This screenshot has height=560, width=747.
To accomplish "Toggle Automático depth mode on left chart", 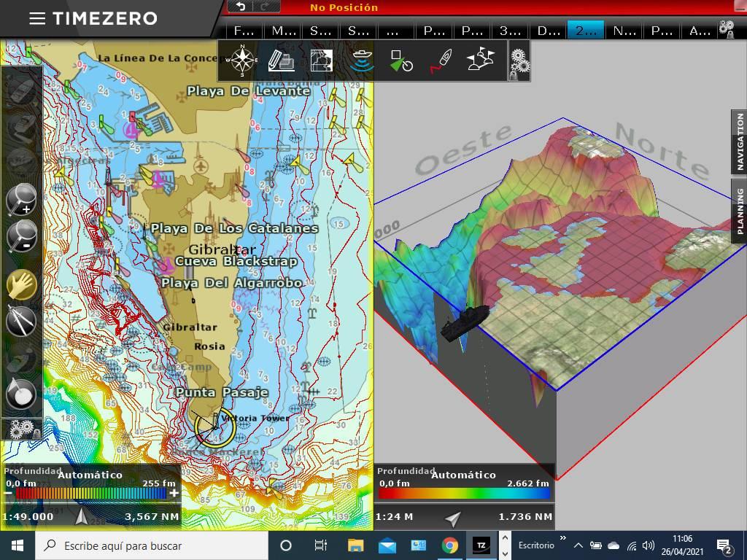I will pos(90,475).
